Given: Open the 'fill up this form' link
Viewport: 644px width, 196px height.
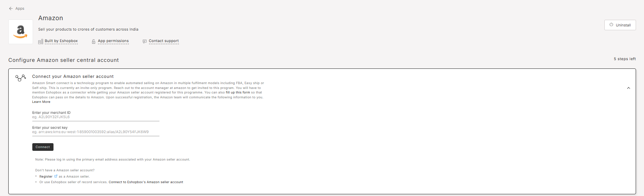Looking at the screenshot, I should (238, 92).
